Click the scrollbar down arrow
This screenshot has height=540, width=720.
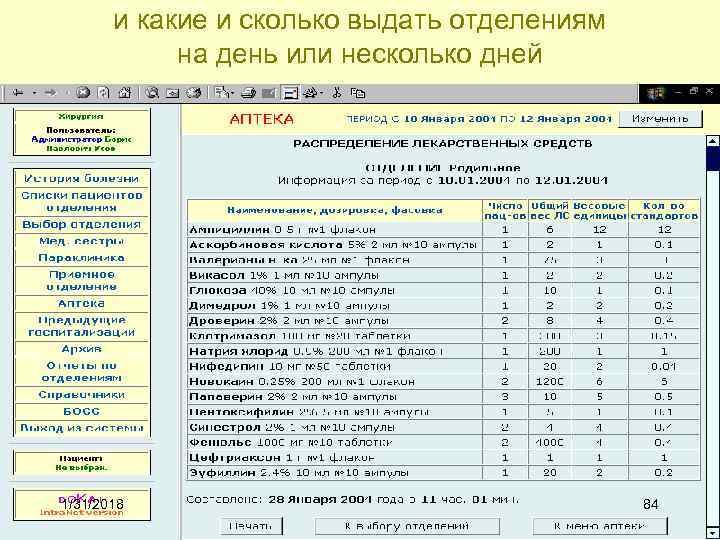(712, 533)
